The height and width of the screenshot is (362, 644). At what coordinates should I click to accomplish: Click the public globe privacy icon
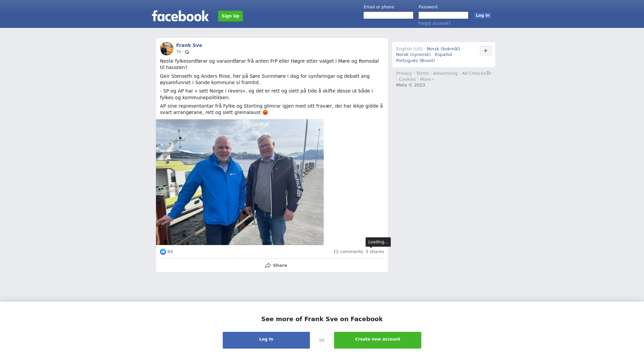[187, 52]
